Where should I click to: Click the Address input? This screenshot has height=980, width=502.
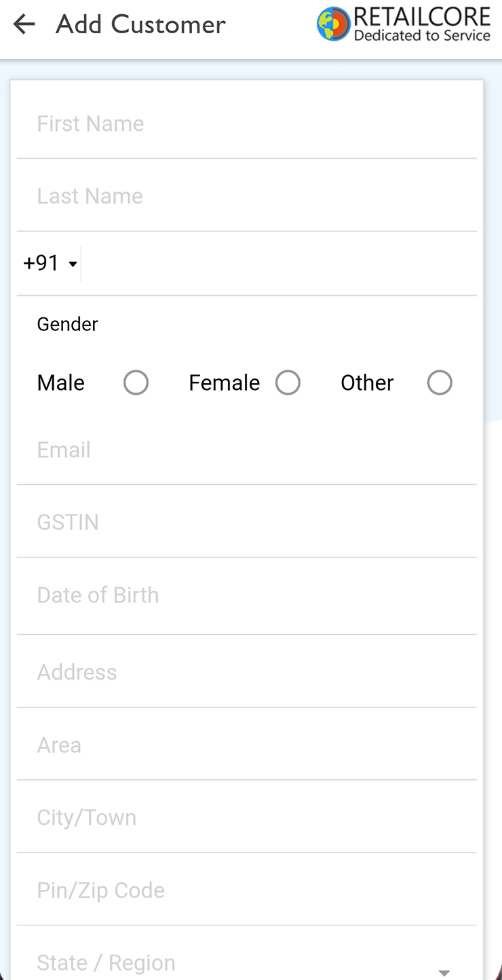(247, 672)
